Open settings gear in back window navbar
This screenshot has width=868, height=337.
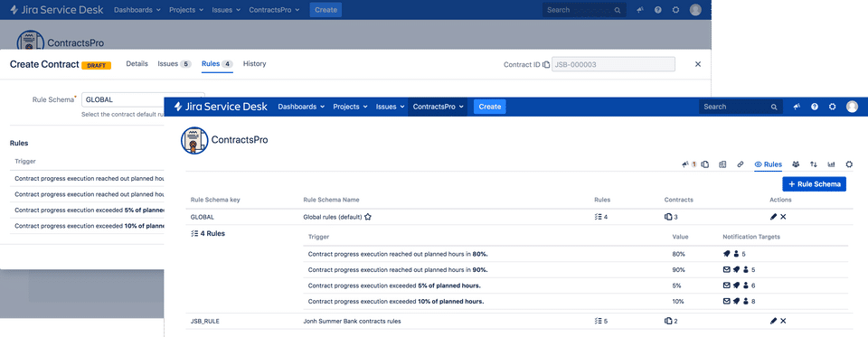click(x=675, y=10)
